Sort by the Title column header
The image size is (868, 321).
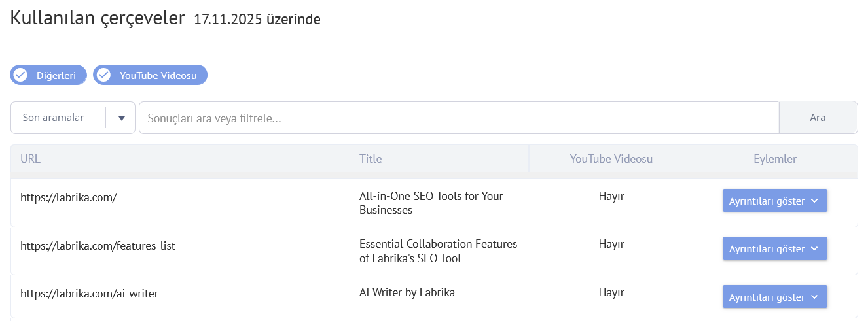371,159
